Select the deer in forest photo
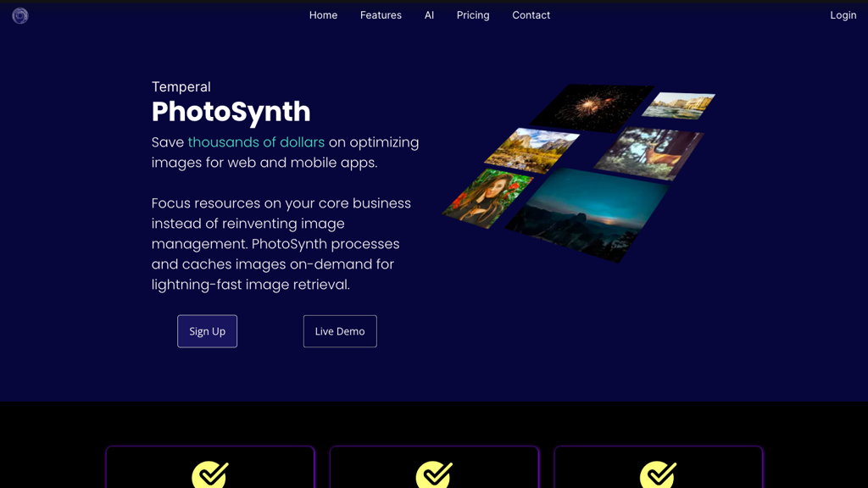Image resolution: width=868 pixels, height=488 pixels. pyautogui.click(x=649, y=152)
